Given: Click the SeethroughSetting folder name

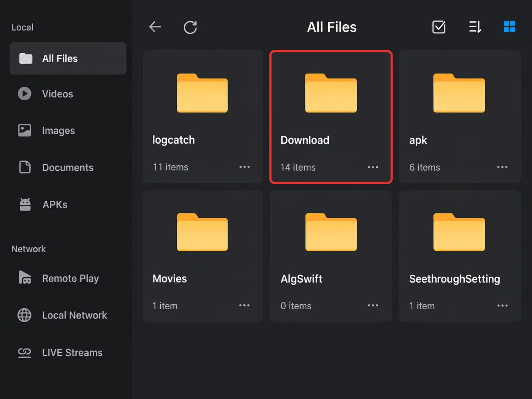Looking at the screenshot, I should pyautogui.click(x=454, y=279).
